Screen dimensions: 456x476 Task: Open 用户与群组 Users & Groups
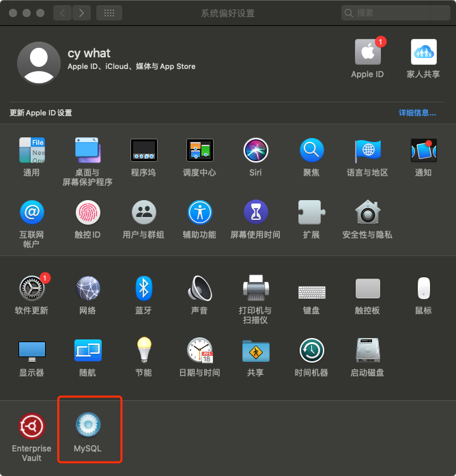coord(143,212)
